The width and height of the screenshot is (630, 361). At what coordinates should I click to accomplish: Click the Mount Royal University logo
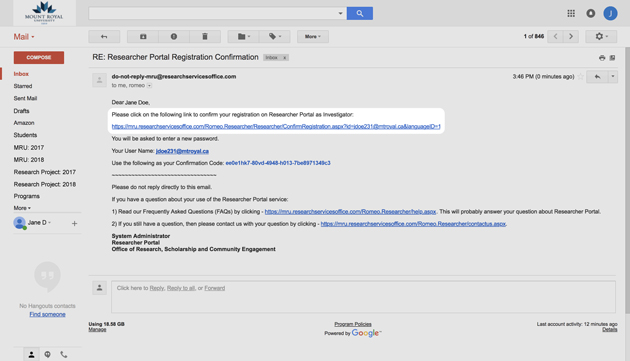tap(44, 13)
